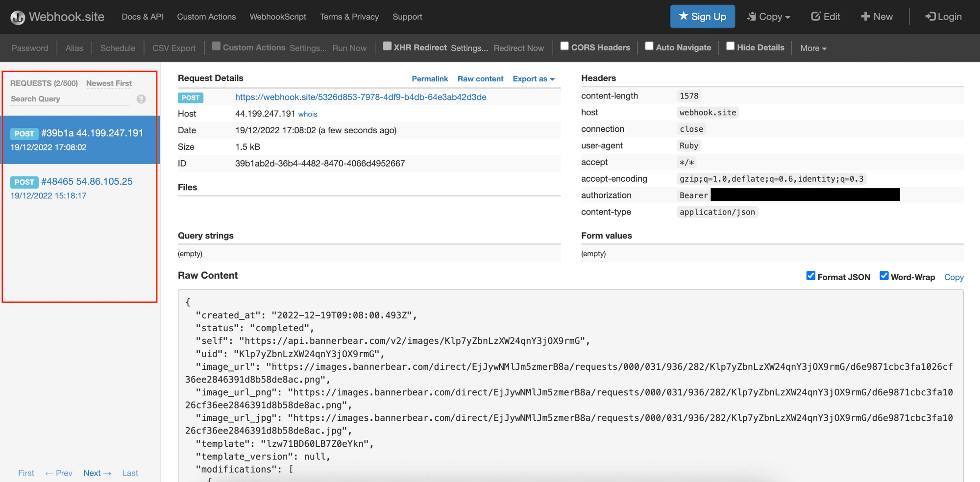Click the Edit pencil icon button
Image resolution: width=980 pixels, height=482 pixels.
(825, 17)
